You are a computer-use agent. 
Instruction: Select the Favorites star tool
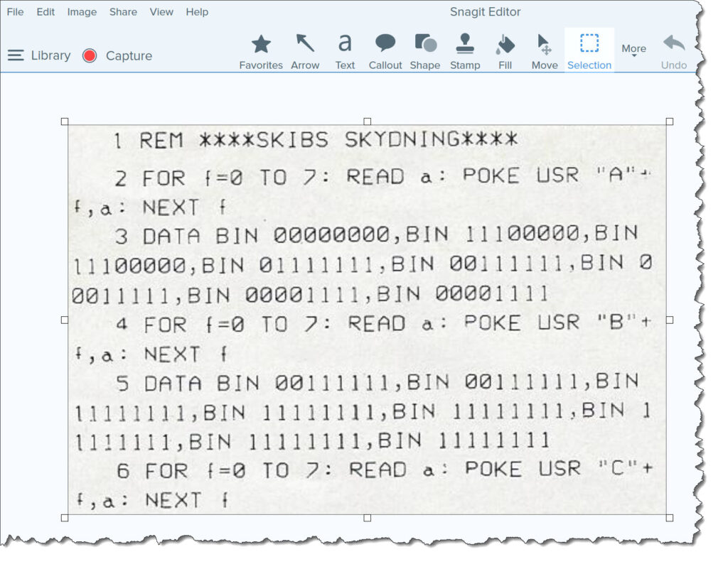coord(261,51)
